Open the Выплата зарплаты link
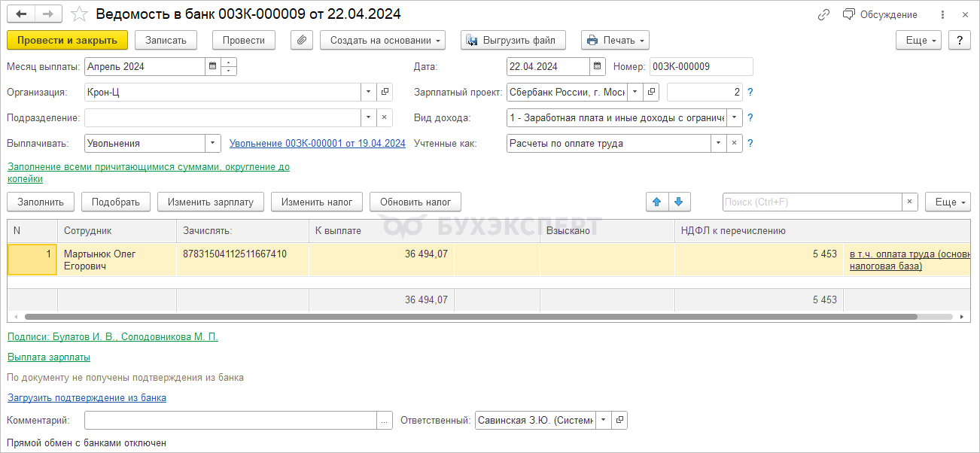Viewport: 980px width, 453px height. click(x=49, y=357)
